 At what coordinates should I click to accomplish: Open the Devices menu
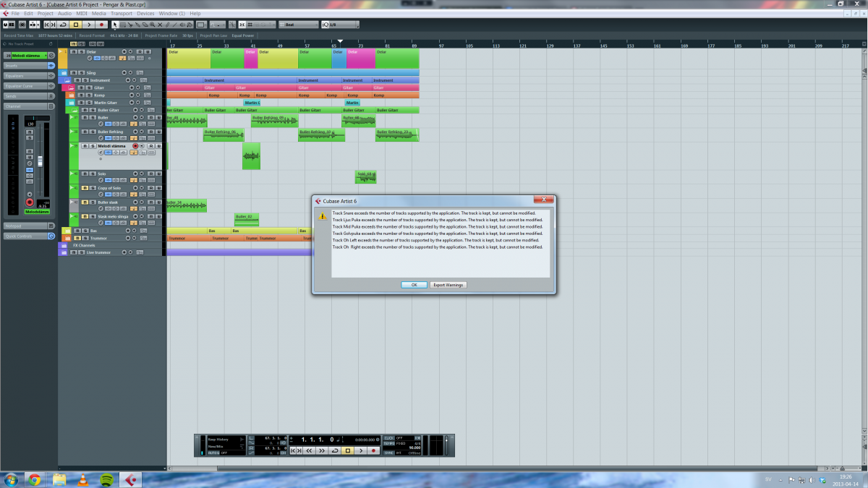[145, 14]
